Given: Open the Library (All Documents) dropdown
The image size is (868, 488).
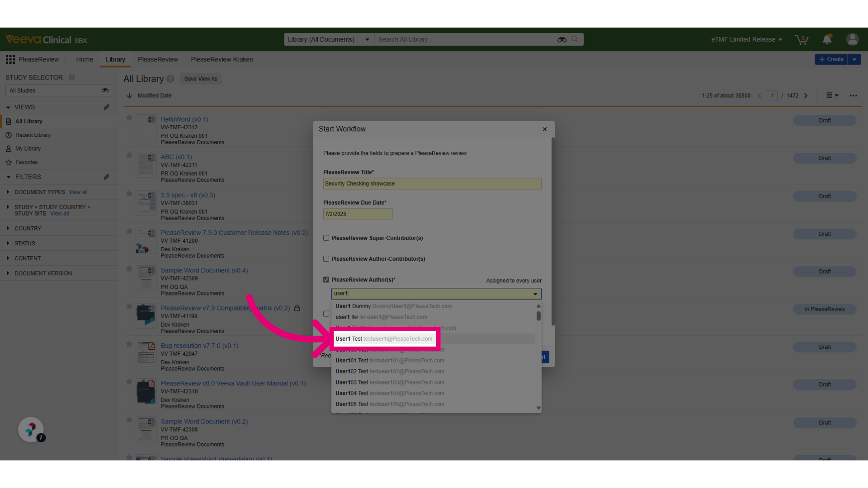Looking at the screenshot, I should pos(328,39).
